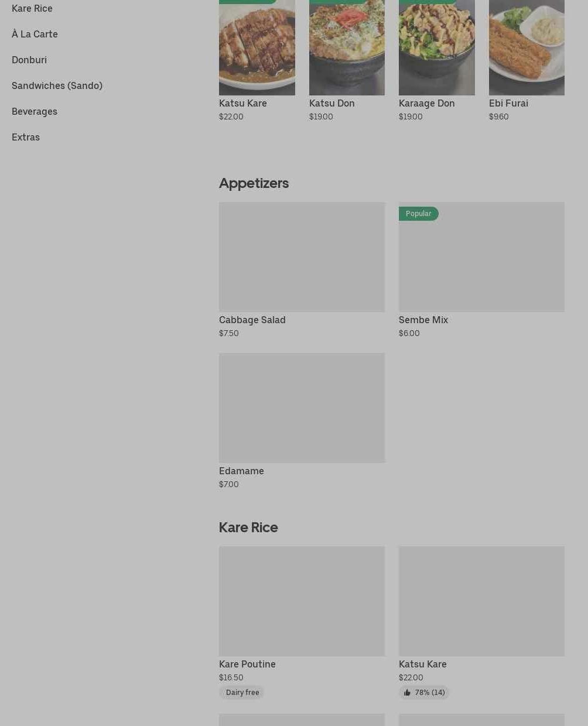Click the Ebi Furai dish photo
Screen dimensions: 588x726
527,47
